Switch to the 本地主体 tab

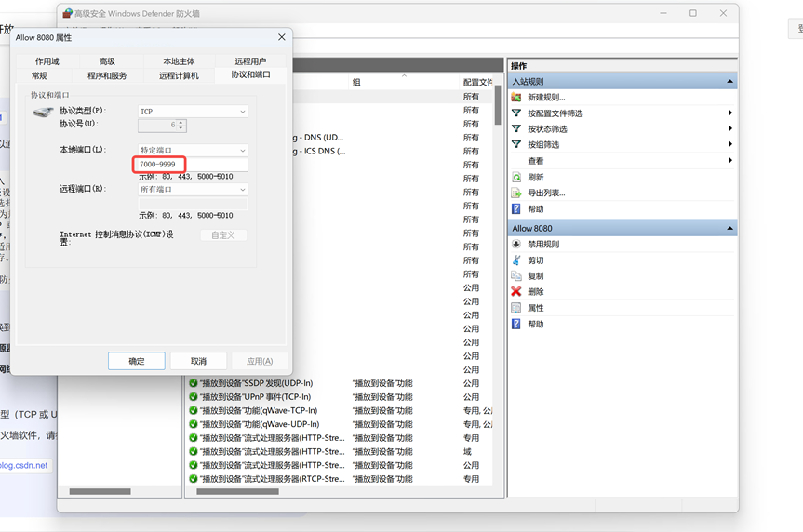179,61
